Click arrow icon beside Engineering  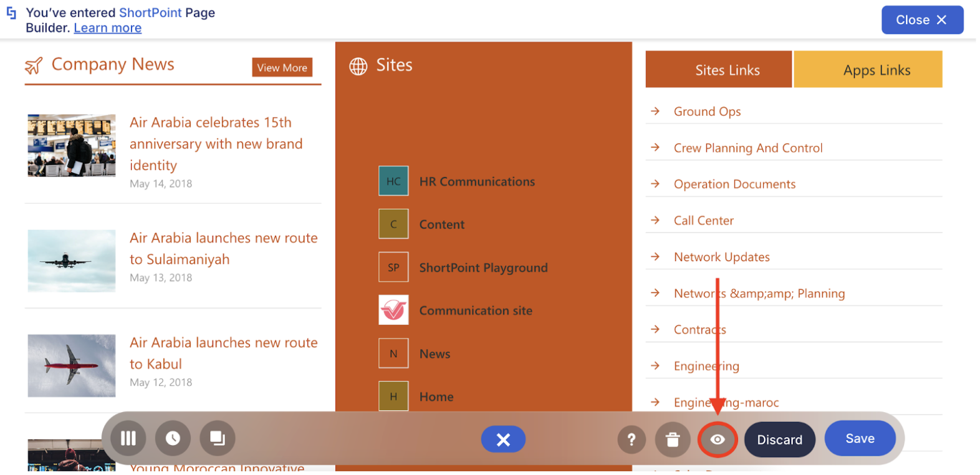click(655, 366)
